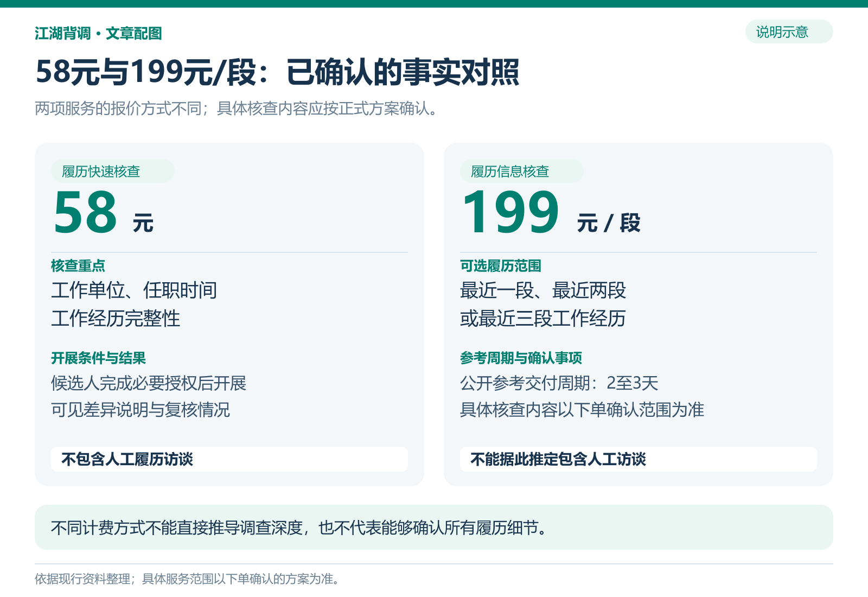Click the 开展条件与结果 heading
This screenshot has width=868, height=597.
tap(98, 358)
